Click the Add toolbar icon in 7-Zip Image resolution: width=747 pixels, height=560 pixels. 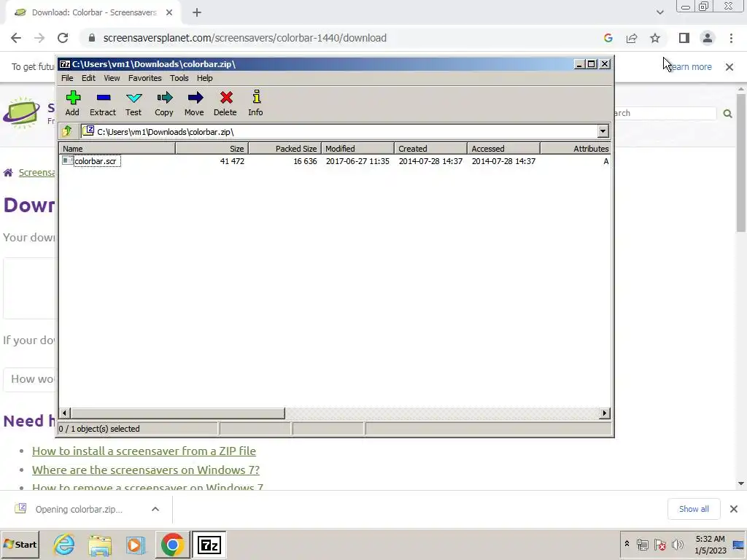[72, 103]
